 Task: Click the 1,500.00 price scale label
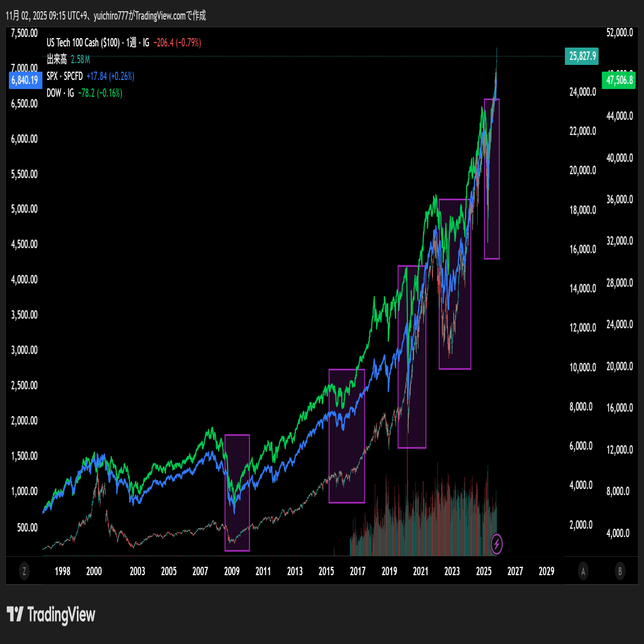[24, 456]
